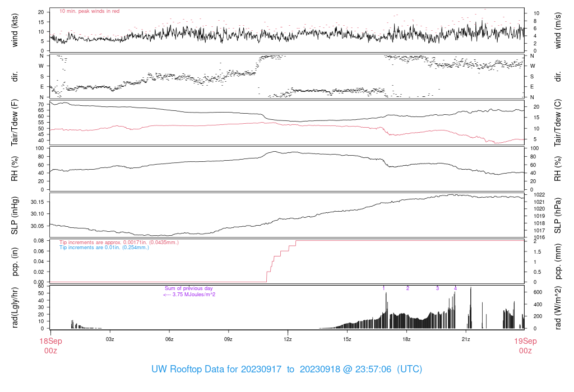Click the UW Rooftop Data title text
This screenshot has width=574, height=392.
(x=286, y=370)
